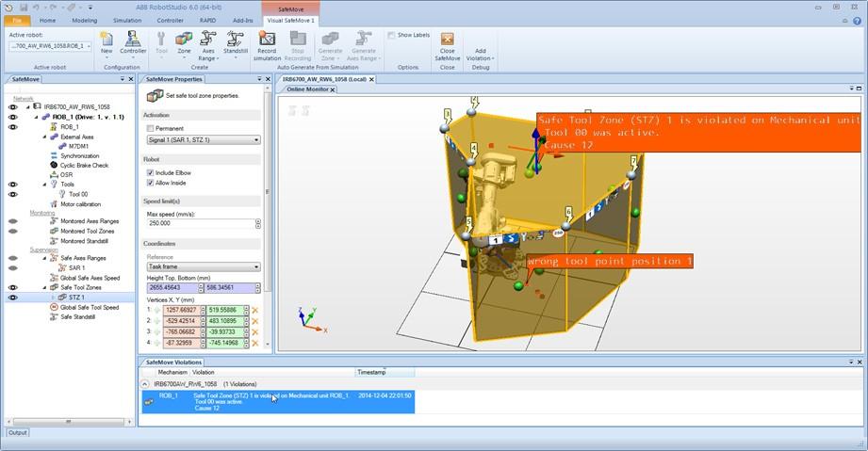
Task: Collapse the IRB6700AW_RW6_1058 violations group
Action: [145, 383]
